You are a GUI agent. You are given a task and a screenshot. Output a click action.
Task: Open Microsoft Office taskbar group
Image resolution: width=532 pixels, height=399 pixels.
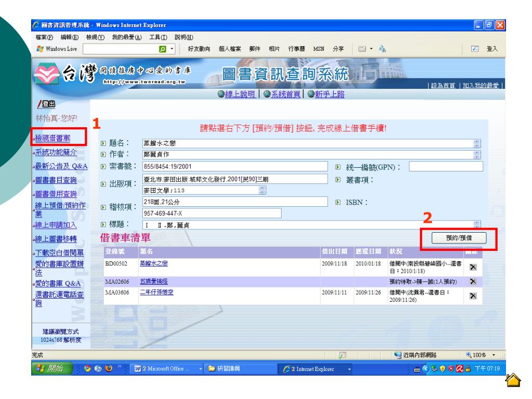[167, 368]
